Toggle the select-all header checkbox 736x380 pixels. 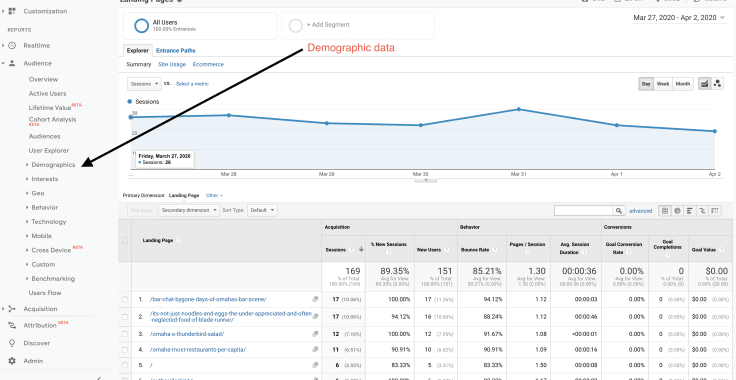125,240
